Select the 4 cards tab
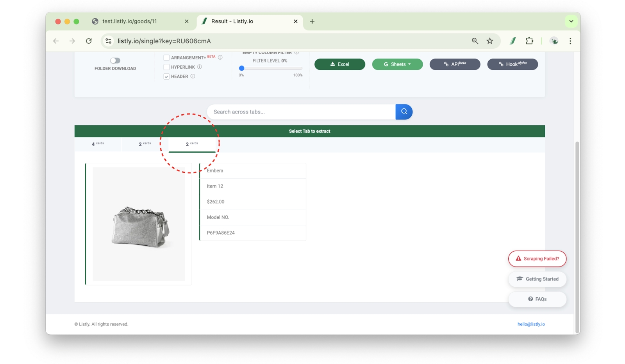The image size is (625, 364). pyautogui.click(x=98, y=144)
